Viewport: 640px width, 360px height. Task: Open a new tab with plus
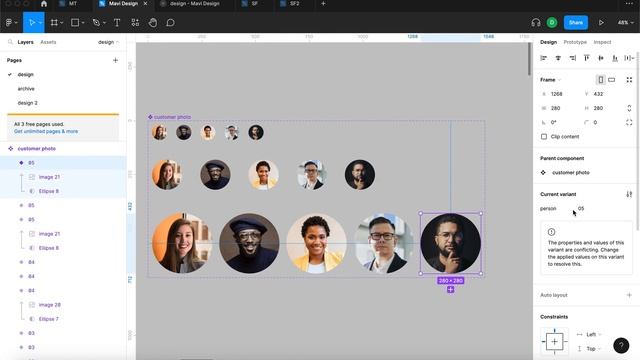click(x=323, y=4)
